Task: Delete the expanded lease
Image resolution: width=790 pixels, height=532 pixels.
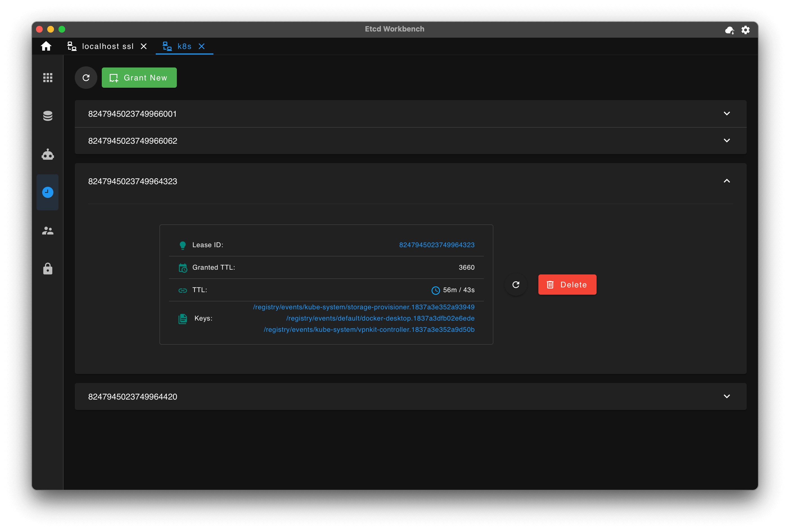Action: click(568, 285)
